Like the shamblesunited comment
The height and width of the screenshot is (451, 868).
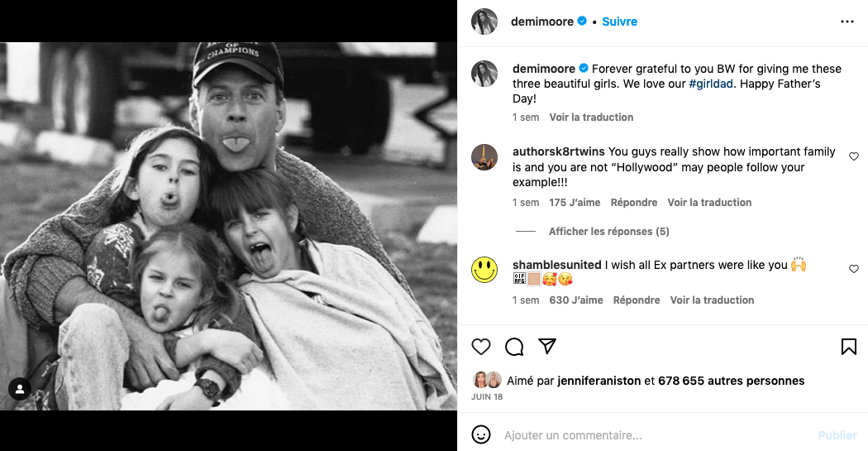854,269
